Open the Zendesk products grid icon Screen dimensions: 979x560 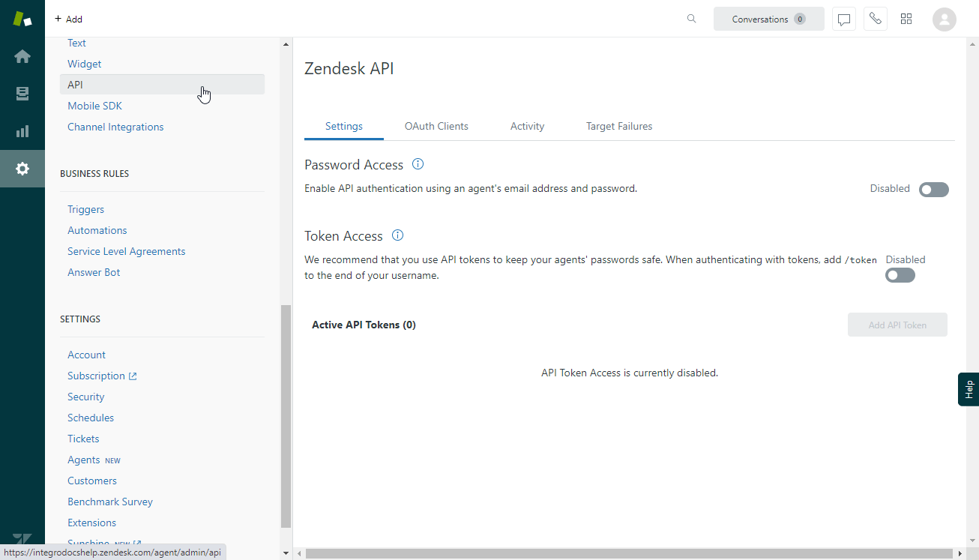(906, 19)
